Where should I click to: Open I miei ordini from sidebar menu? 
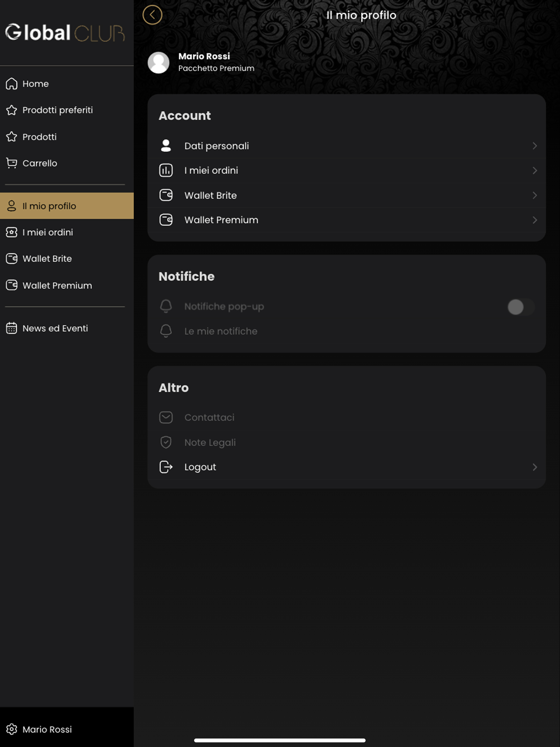(x=48, y=232)
